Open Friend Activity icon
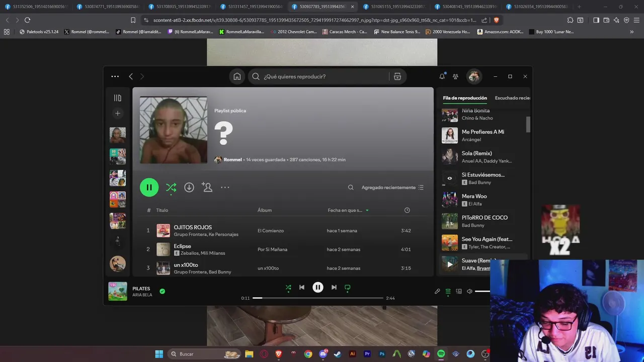This screenshot has width=644, height=362. click(x=455, y=76)
